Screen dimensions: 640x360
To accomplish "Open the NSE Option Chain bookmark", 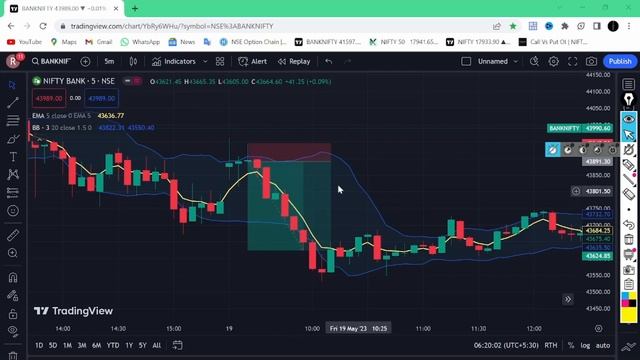I will pyautogui.click(x=253, y=42).
